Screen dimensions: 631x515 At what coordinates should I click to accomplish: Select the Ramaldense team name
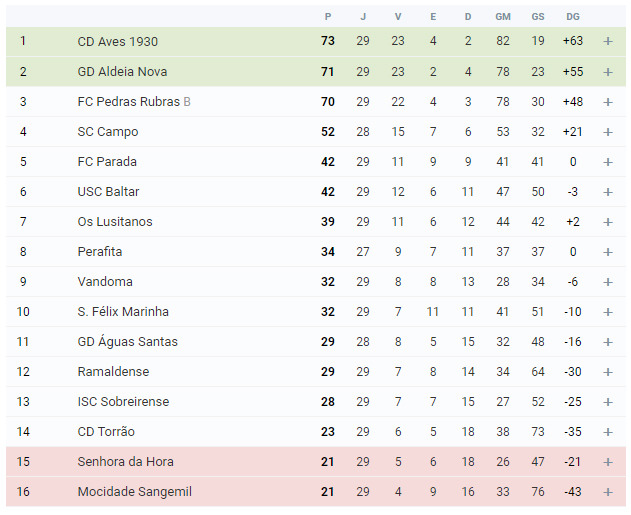click(113, 371)
